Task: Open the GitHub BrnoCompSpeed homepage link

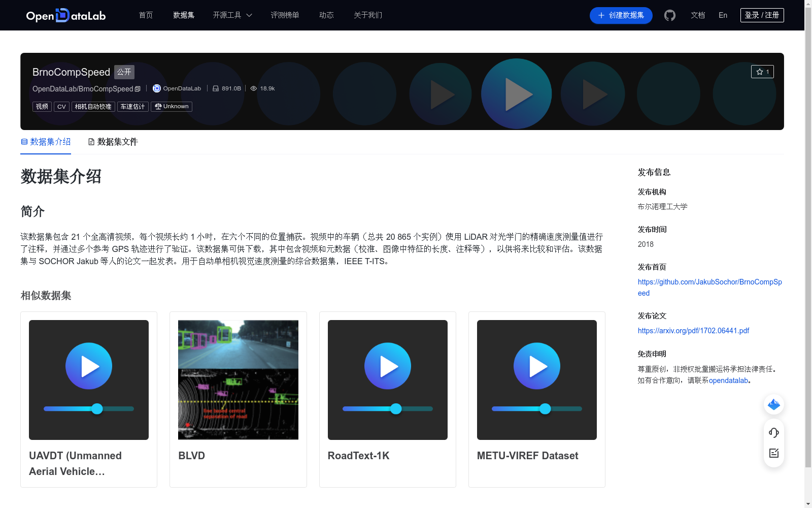Action: click(710, 288)
